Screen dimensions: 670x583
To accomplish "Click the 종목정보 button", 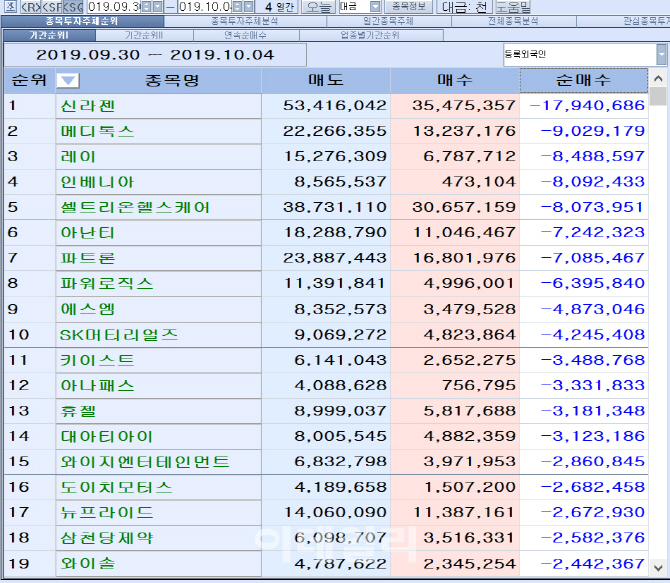I will [x=409, y=6].
